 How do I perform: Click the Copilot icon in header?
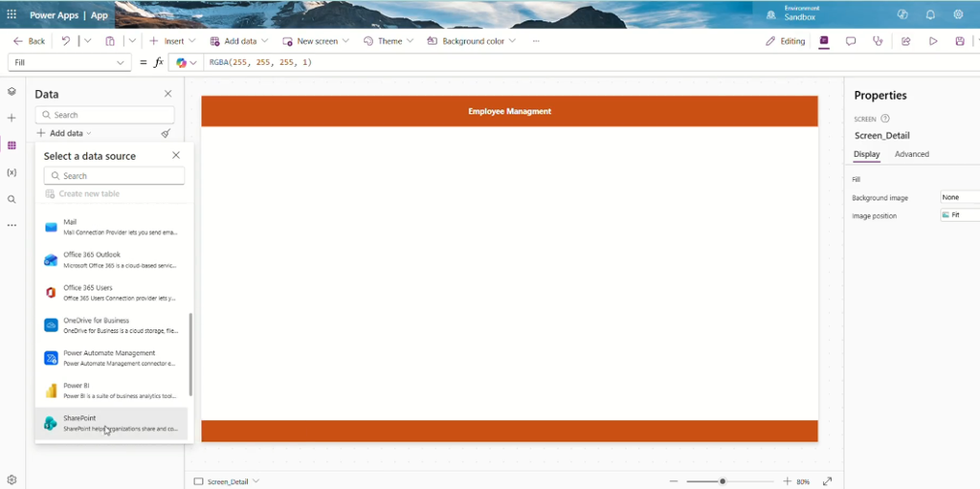(x=902, y=14)
